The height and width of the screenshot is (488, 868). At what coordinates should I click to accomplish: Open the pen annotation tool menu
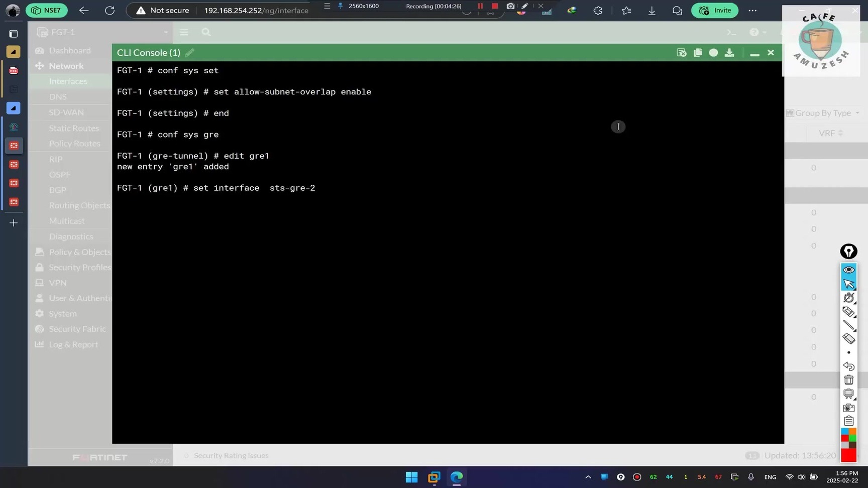pos(849,251)
